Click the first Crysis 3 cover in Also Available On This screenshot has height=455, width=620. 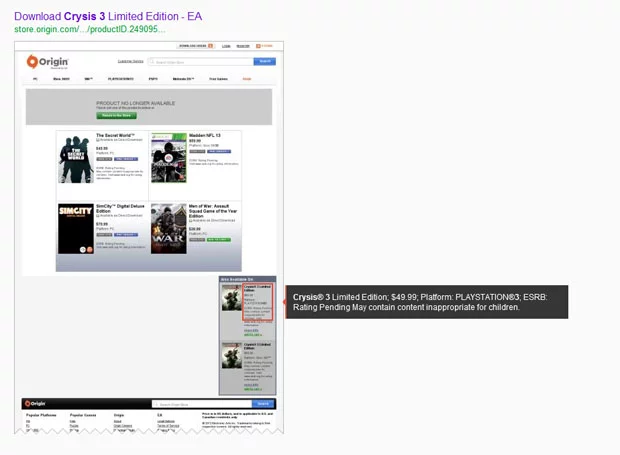[x=232, y=297]
